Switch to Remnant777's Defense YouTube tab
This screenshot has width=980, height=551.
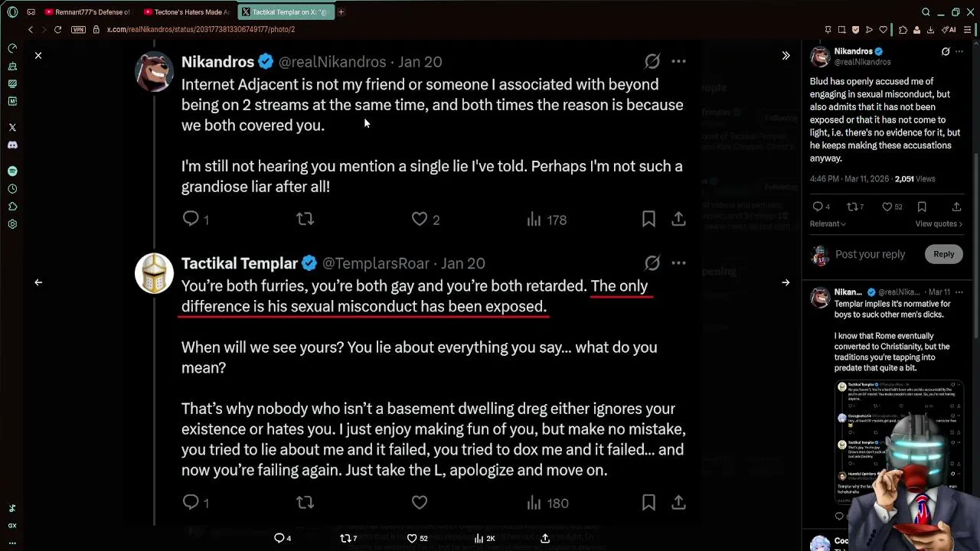pyautogui.click(x=88, y=12)
